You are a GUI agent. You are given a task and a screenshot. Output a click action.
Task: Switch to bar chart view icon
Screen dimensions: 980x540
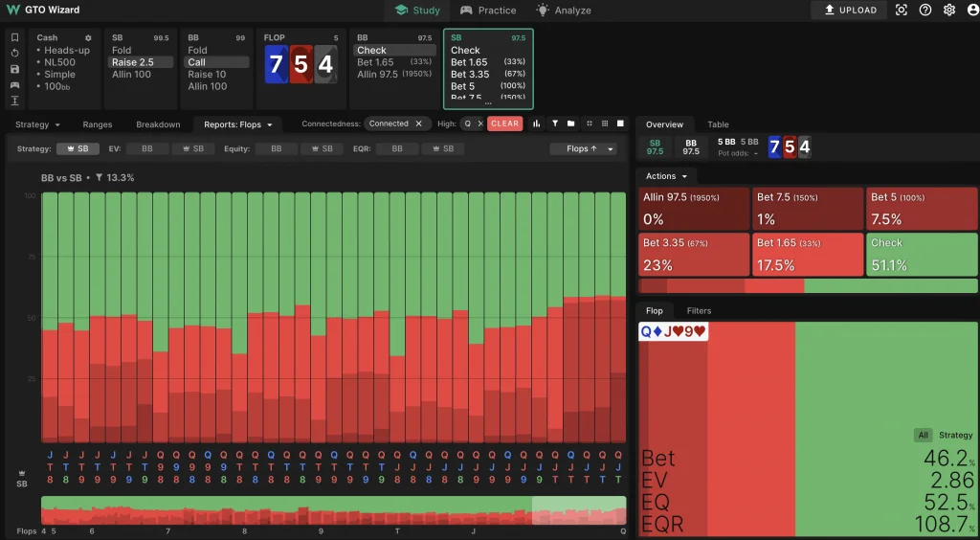point(536,124)
